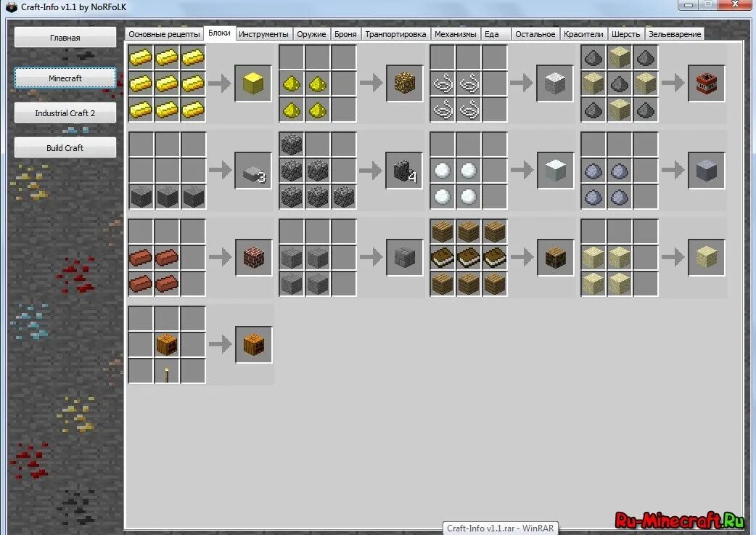
Task: Click the Craft-Info app icon in title bar
Action: pos(11,7)
